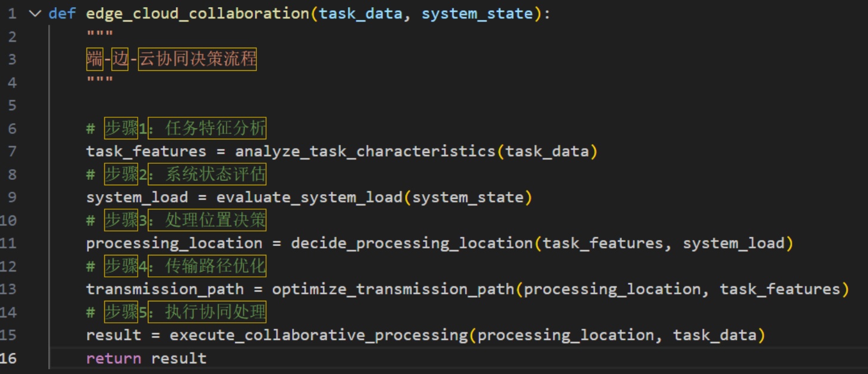This screenshot has width=868, height=374.
Task: Collapse the edge_cloud_collaboration function fold chevron
Action: 35,14
